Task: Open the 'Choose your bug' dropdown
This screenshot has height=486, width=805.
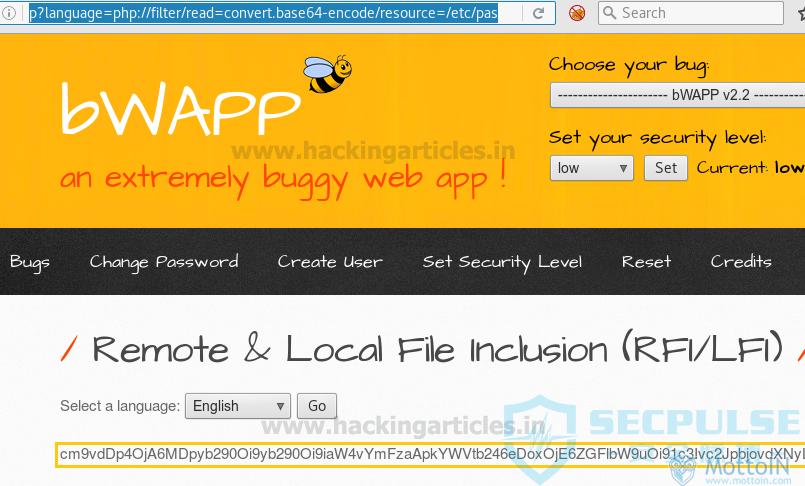Action: pos(677,96)
